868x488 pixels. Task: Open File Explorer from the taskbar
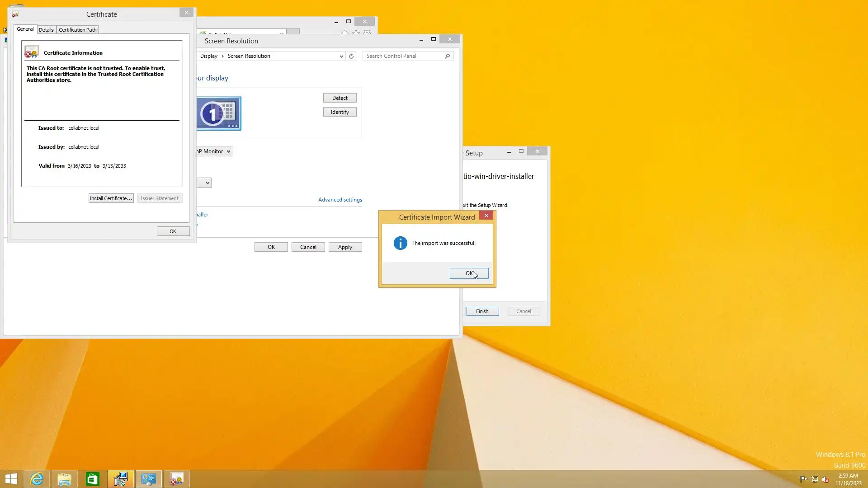(65, 479)
